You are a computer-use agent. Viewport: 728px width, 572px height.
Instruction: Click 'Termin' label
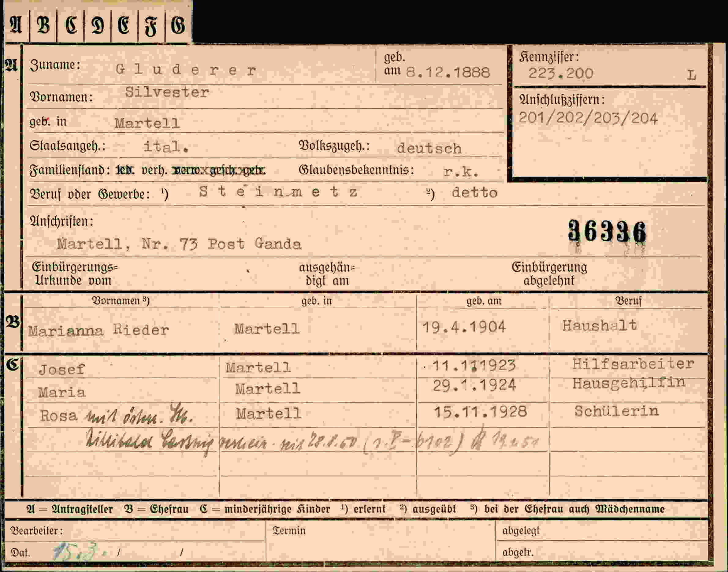pyautogui.click(x=289, y=531)
